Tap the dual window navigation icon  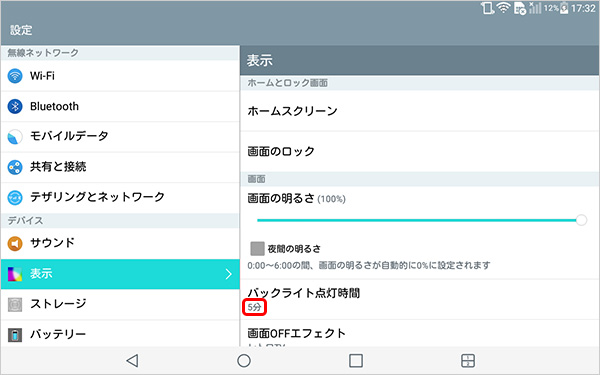468,360
